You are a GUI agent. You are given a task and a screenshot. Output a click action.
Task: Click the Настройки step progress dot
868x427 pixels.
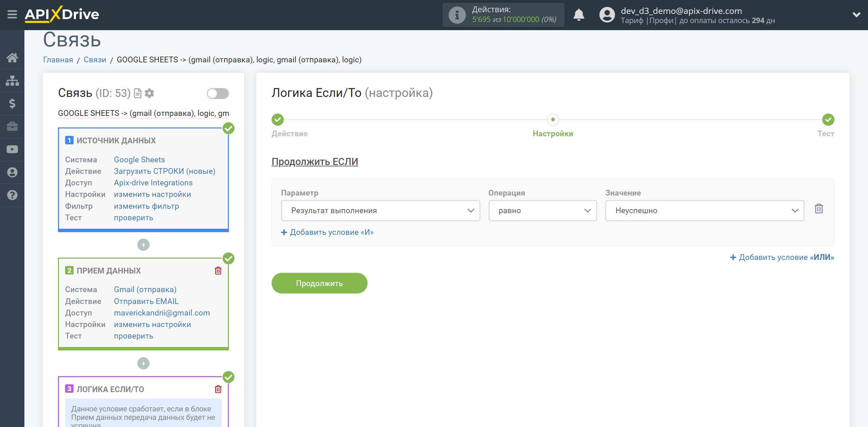[x=553, y=120]
